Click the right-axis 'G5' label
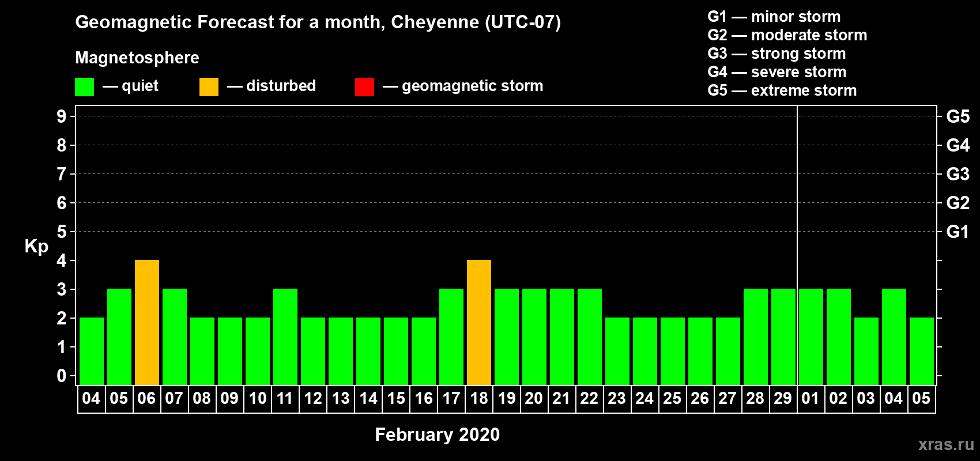 [958, 116]
